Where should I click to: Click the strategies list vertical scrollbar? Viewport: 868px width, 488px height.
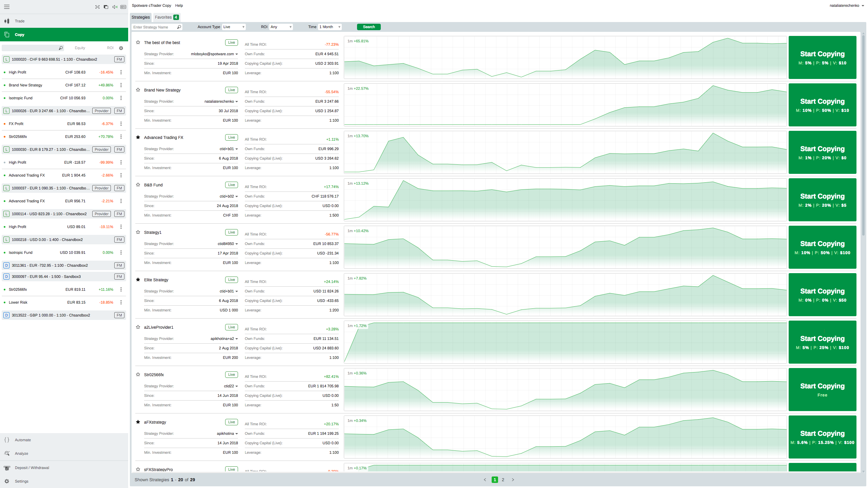(863, 136)
